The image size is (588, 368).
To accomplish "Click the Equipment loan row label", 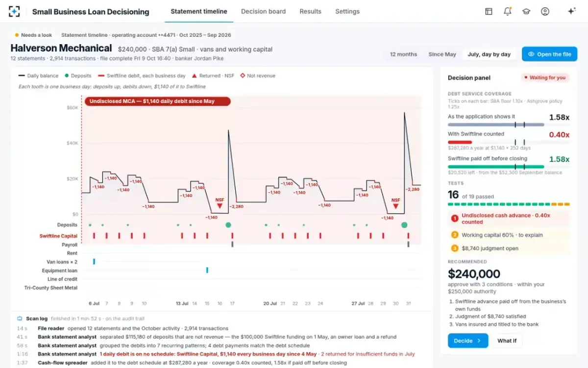I will [60, 270].
